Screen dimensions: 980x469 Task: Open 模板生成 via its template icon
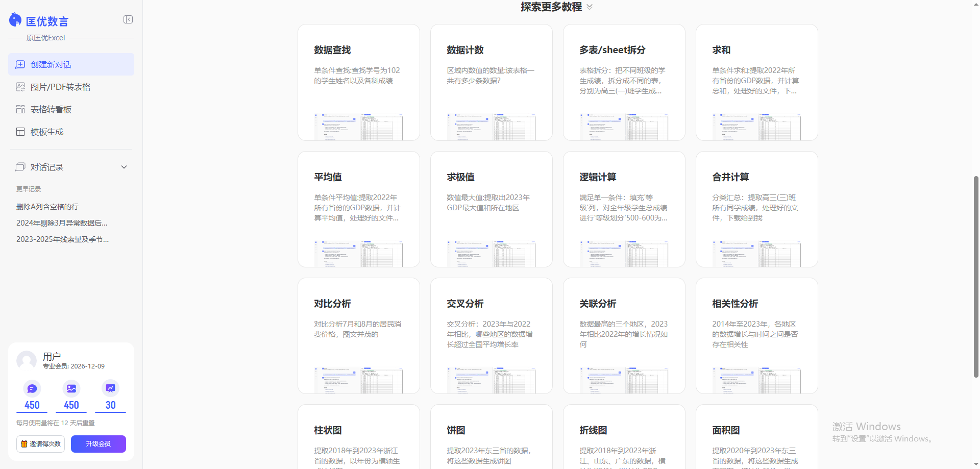(20, 132)
